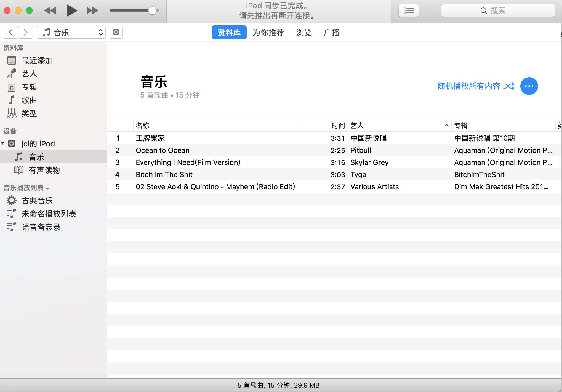Collapse the jci的 iPod disclosure triangle
The width and height of the screenshot is (562, 392).
(x=3, y=143)
